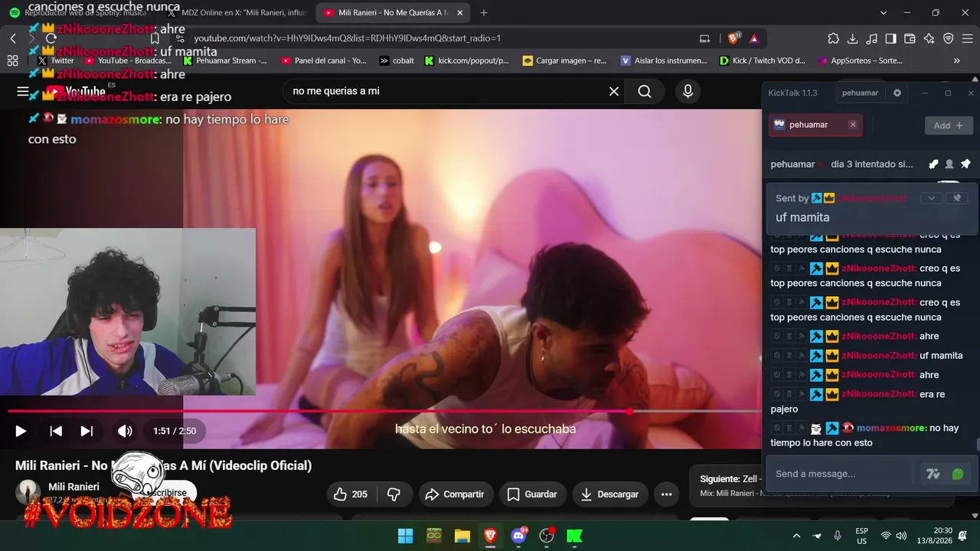Collapse the pinned message with chevron

click(931, 198)
